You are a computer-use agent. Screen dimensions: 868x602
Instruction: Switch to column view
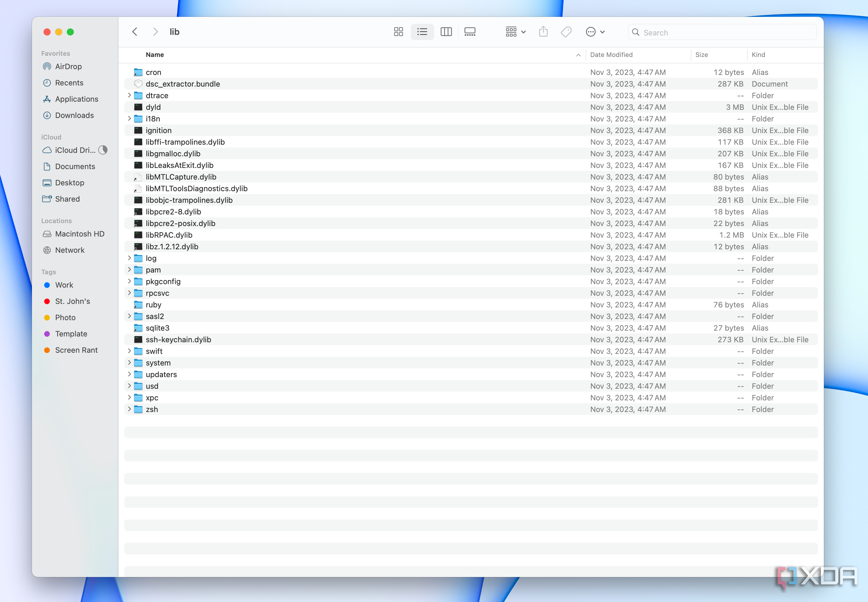446,32
